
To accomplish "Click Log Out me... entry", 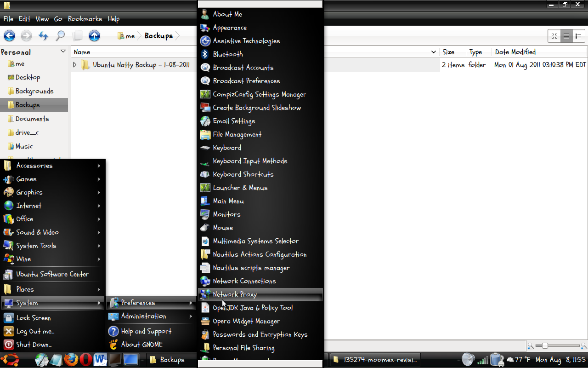I will [x=53, y=331].
